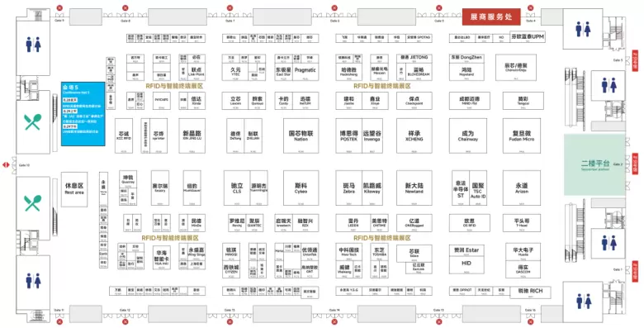Select the 国芯物联 Nation booth

pyautogui.click(x=301, y=135)
